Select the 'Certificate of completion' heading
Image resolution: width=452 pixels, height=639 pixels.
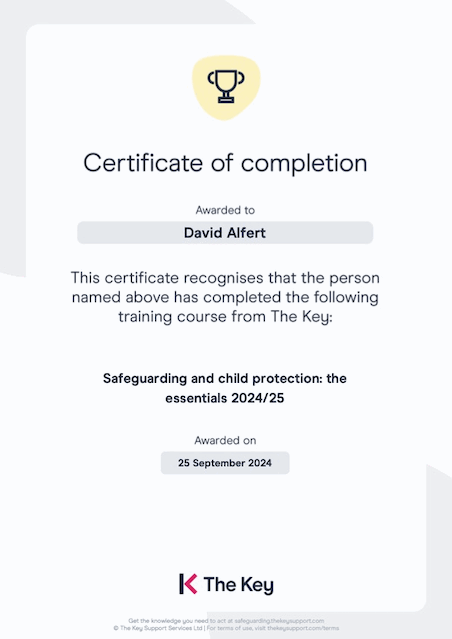pyautogui.click(x=225, y=163)
